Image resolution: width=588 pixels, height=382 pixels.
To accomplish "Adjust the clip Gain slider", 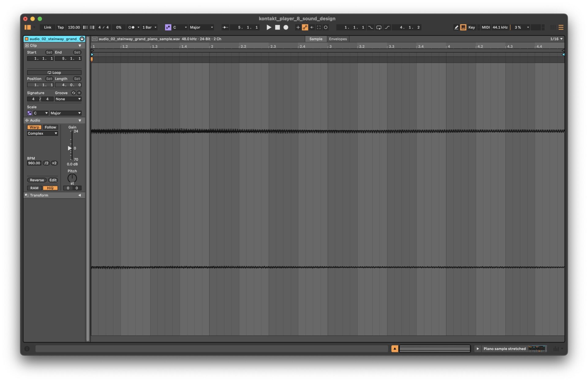I will [x=70, y=148].
